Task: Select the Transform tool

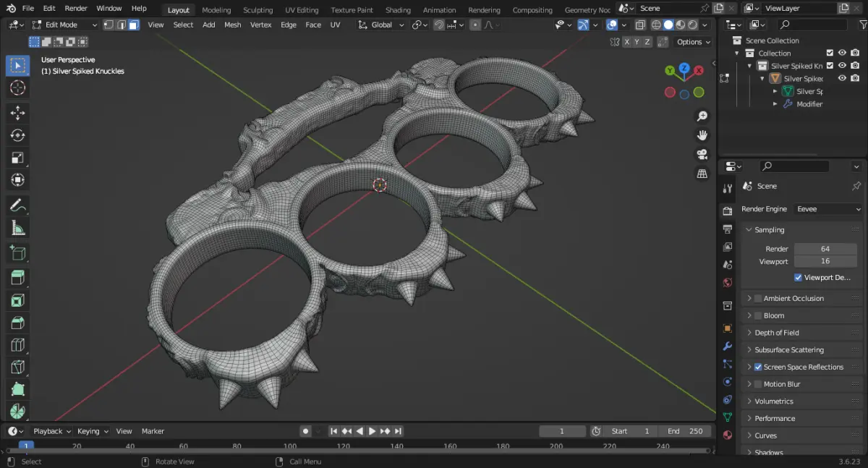Action: click(x=18, y=180)
